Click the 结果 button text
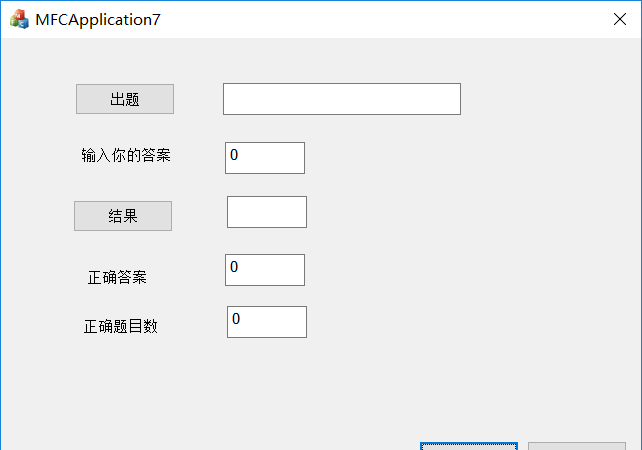The image size is (642, 450). coord(123,216)
